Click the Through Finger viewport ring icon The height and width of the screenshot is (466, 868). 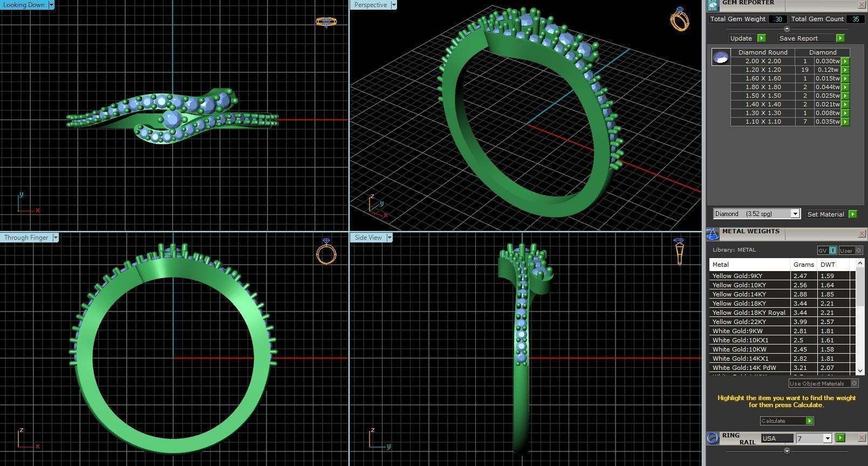click(x=326, y=251)
